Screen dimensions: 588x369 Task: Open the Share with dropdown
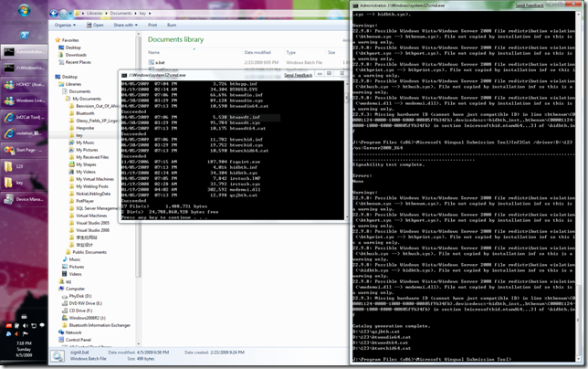pyautogui.click(x=126, y=26)
